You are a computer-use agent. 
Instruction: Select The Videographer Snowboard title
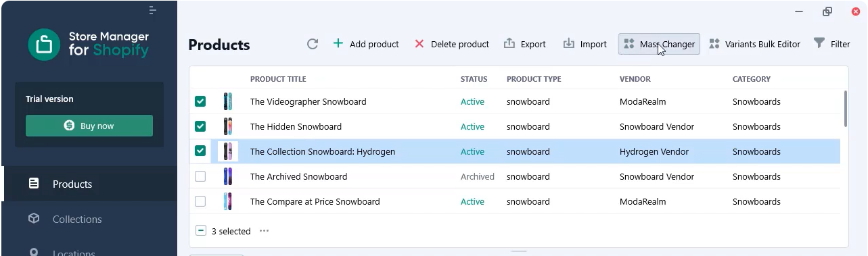pos(308,101)
